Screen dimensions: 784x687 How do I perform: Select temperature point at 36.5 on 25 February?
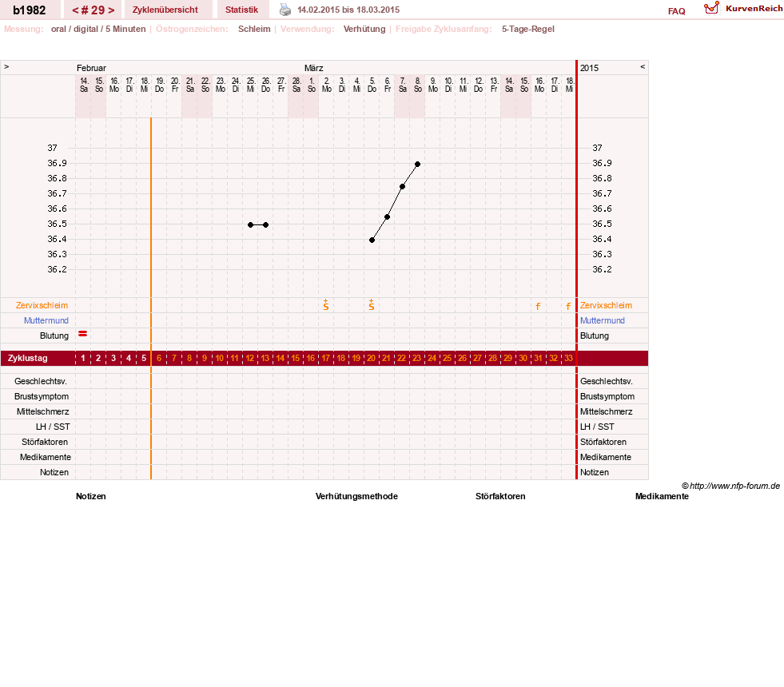(x=250, y=224)
